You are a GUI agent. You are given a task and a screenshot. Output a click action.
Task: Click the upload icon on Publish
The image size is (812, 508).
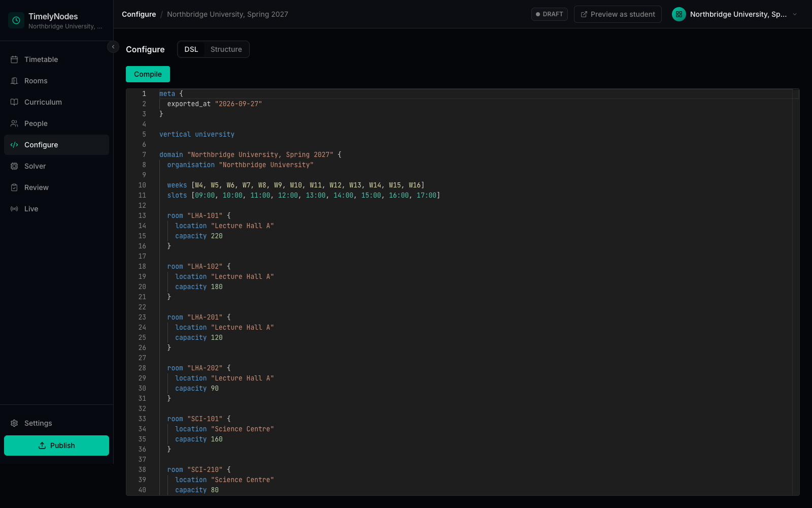pos(42,446)
